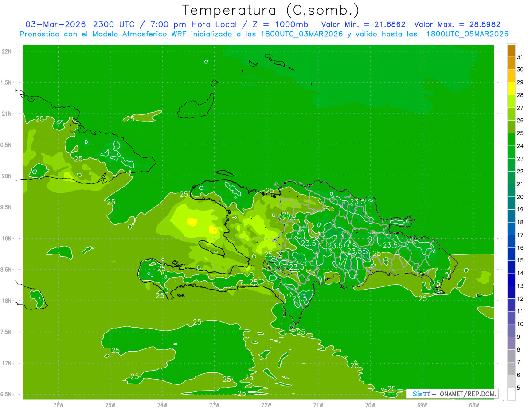Image resolution: width=532 pixels, height=411 pixels.
Task: Click the '17N' latitude axis label
Action: click(6, 363)
